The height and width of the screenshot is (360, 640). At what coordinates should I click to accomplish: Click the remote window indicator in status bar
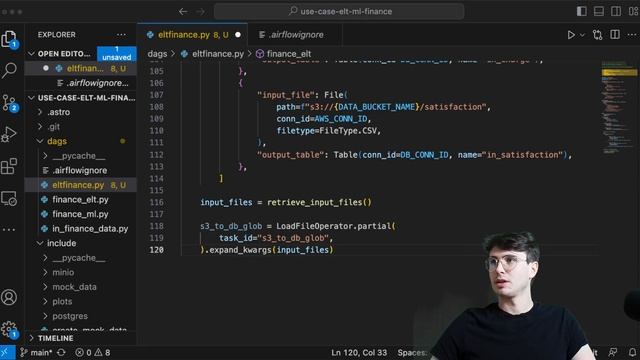[x=7, y=353]
